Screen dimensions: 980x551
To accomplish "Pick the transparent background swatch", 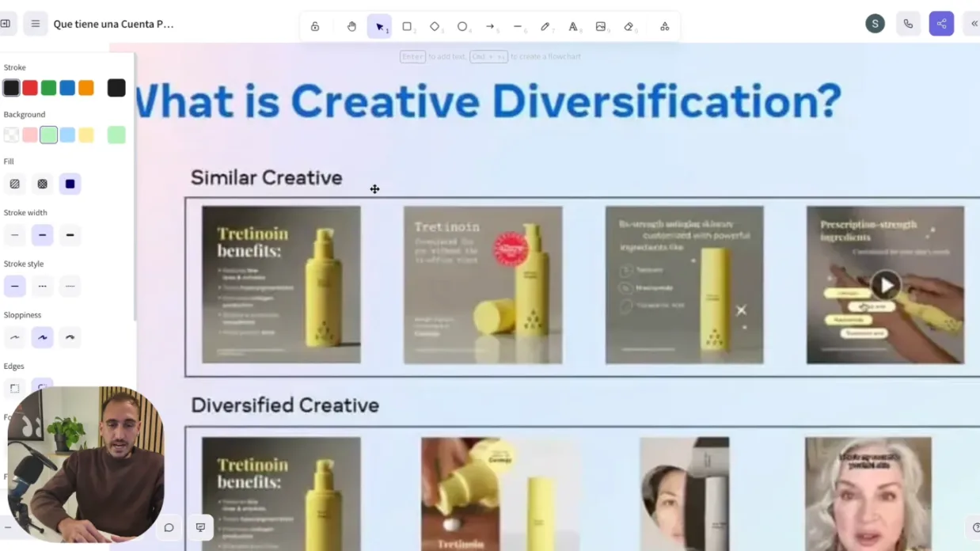I will [11, 135].
